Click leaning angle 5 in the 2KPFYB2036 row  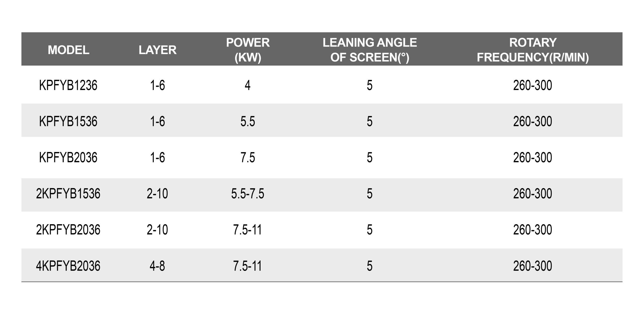coord(370,230)
